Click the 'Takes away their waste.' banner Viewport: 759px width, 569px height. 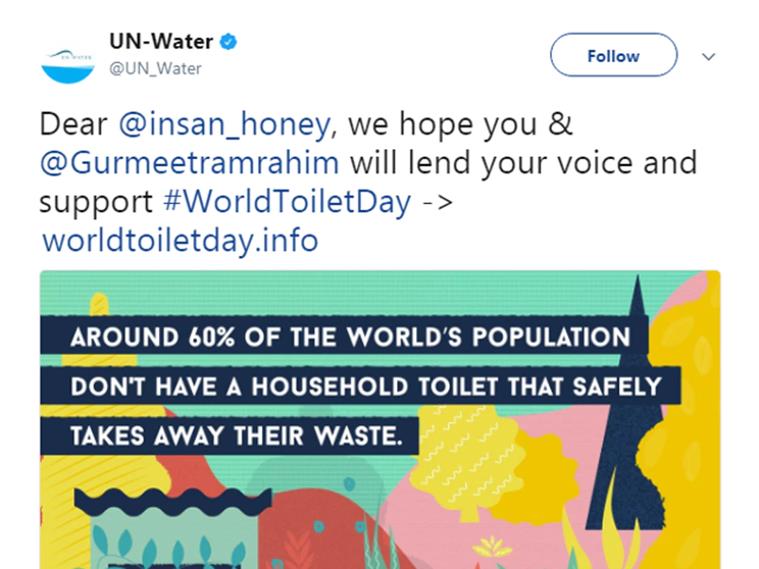229,436
